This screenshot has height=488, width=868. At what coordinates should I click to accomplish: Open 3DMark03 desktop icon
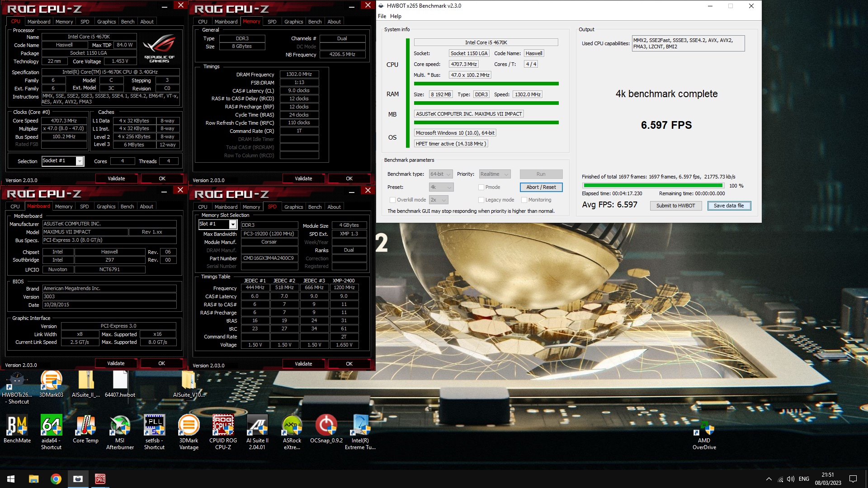(x=51, y=385)
